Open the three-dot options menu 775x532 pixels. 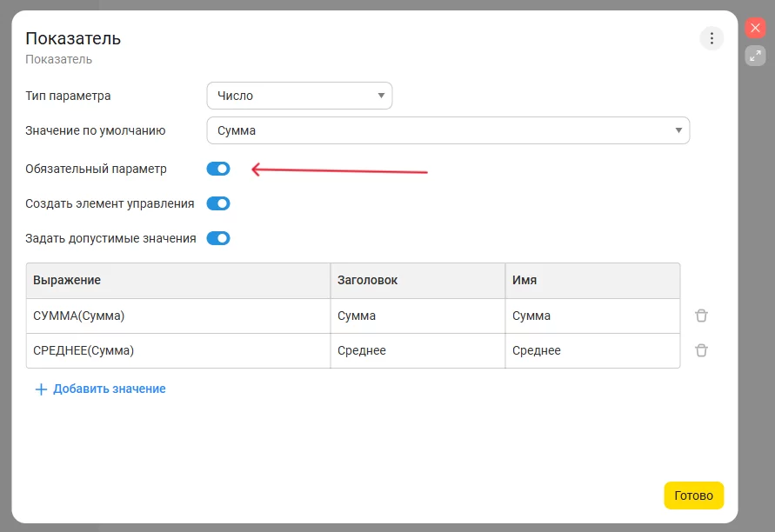(x=712, y=38)
